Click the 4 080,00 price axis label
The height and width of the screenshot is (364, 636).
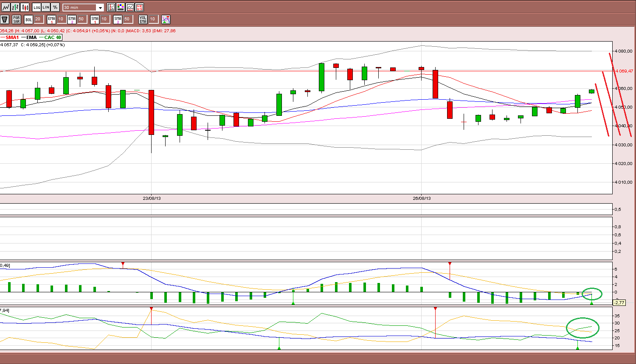coord(624,51)
